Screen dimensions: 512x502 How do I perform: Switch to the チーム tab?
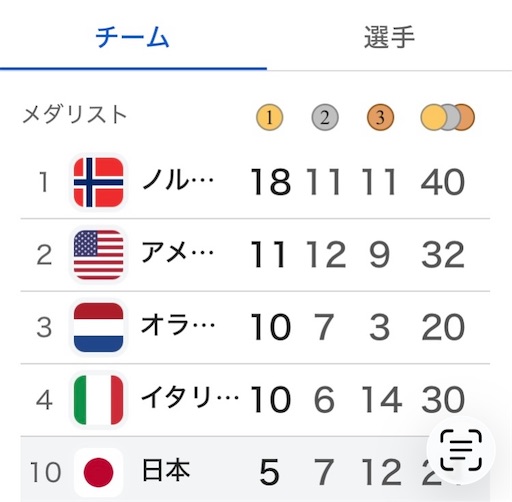click(x=133, y=37)
